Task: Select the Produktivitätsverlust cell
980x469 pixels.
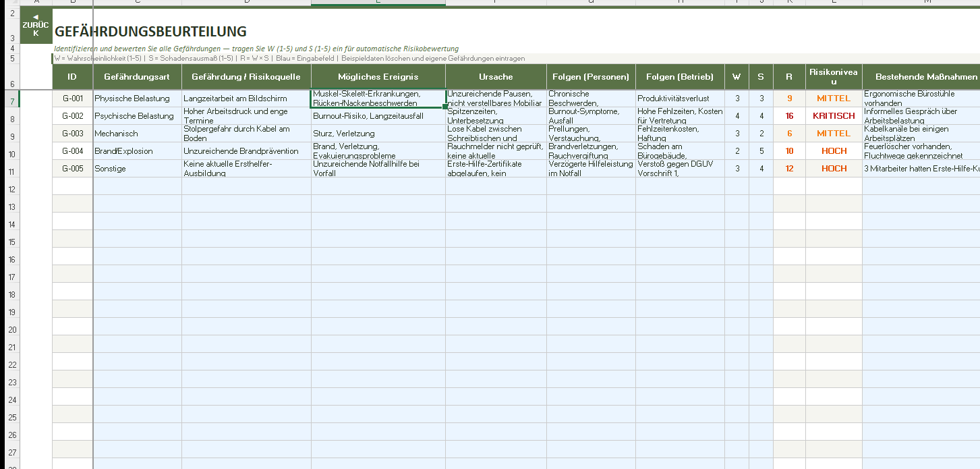Action: coord(680,99)
